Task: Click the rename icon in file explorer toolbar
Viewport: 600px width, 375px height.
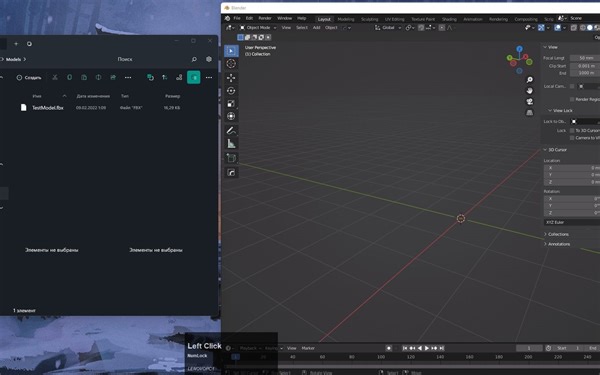Action: tap(98, 77)
